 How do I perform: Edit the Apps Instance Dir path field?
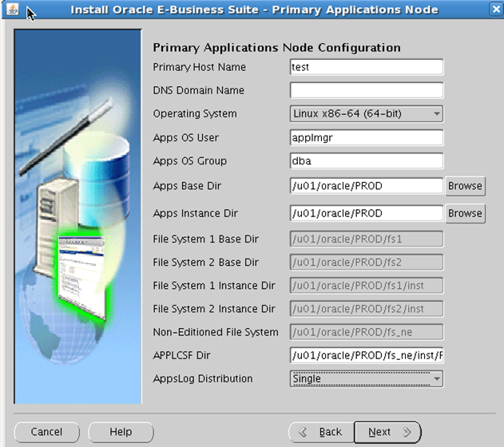[367, 213]
